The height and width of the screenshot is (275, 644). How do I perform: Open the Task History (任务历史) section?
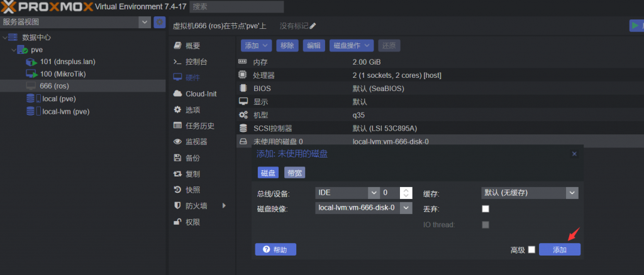pos(201,126)
